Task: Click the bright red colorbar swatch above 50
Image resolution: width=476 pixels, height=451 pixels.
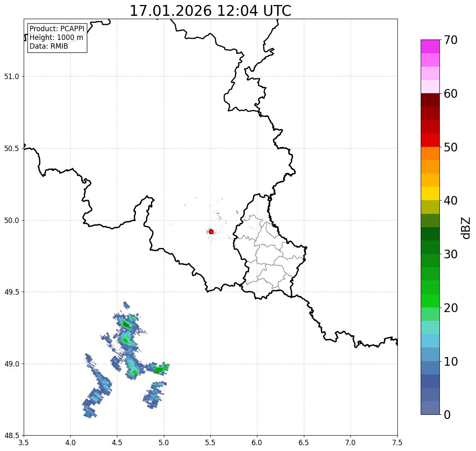Action: pyautogui.click(x=430, y=140)
